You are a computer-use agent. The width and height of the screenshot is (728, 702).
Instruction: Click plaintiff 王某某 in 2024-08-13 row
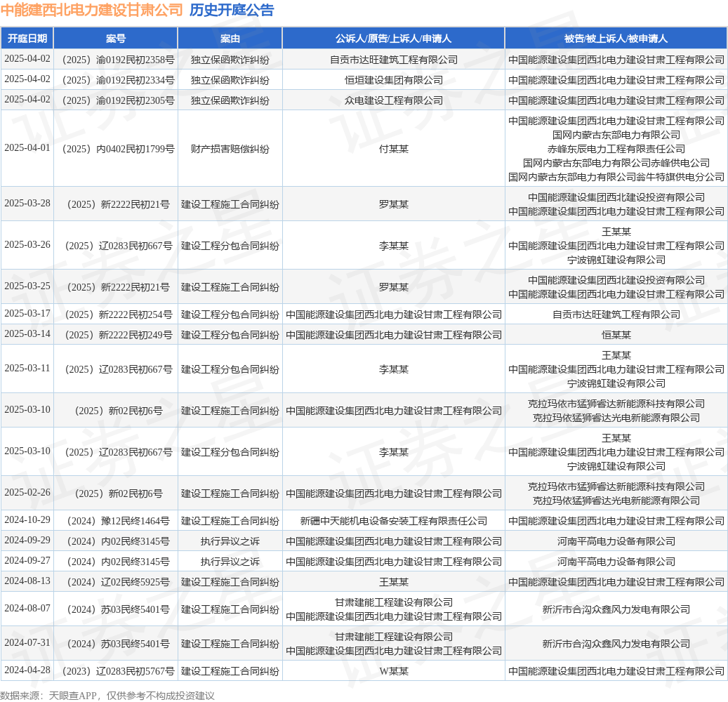[x=394, y=582]
